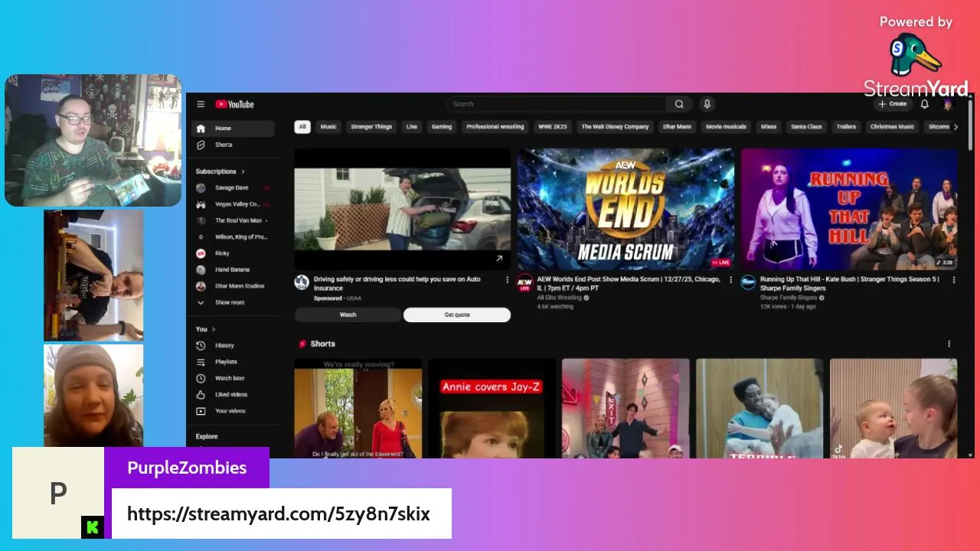This screenshot has width=980, height=551.
Task: Open the Sharpe Family Singers channel avatar
Action: pyautogui.click(x=748, y=283)
